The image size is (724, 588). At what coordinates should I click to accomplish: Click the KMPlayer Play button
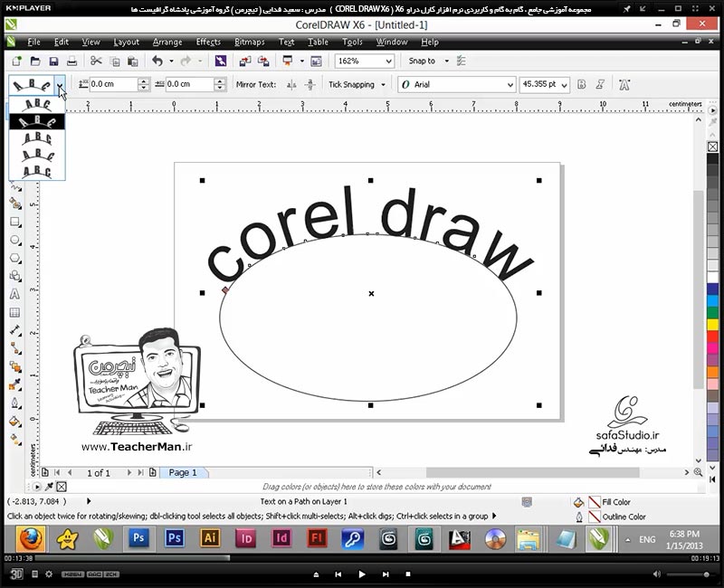(x=361, y=574)
